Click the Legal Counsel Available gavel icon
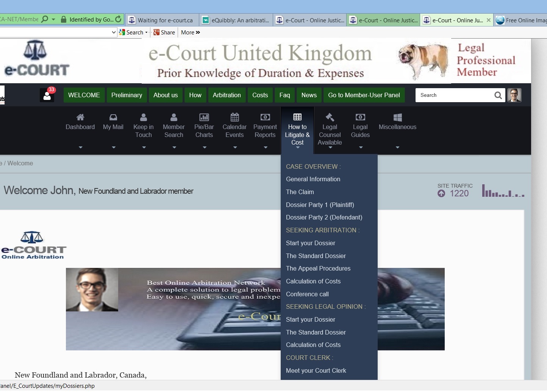Image resolution: width=547 pixels, height=392 pixels. [x=330, y=117]
